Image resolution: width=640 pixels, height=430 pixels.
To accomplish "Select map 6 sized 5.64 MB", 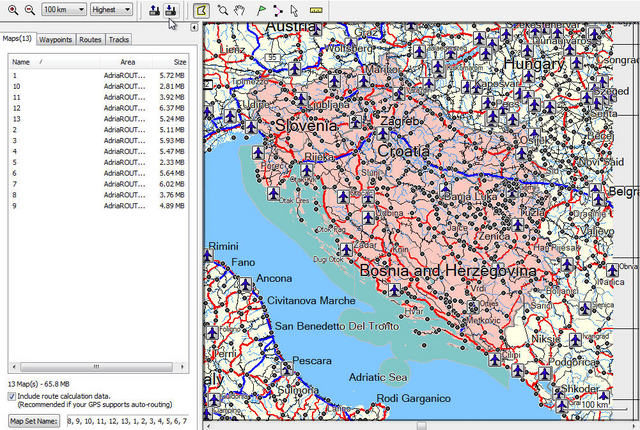I will click(x=98, y=173).
